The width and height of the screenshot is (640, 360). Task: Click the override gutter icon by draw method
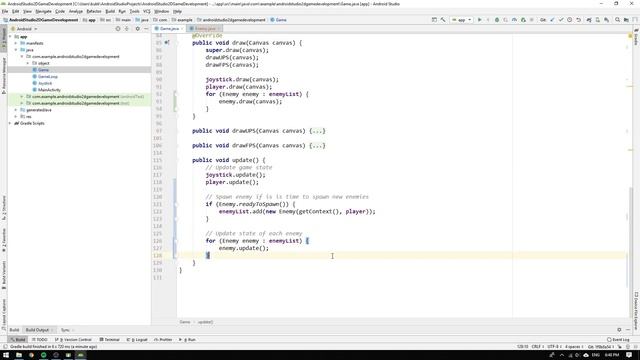tap(167, 42)
